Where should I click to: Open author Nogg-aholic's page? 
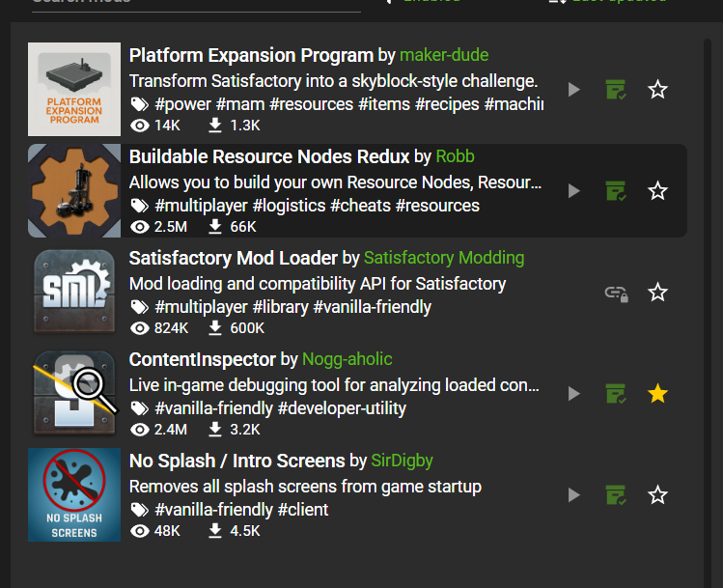click(x=348, y=360)
